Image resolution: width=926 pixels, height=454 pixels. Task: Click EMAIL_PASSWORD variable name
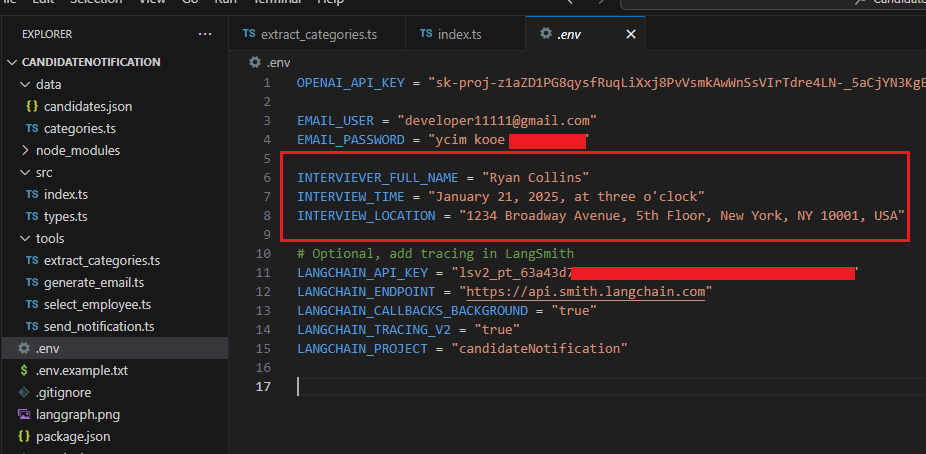[x=351, y=140]
